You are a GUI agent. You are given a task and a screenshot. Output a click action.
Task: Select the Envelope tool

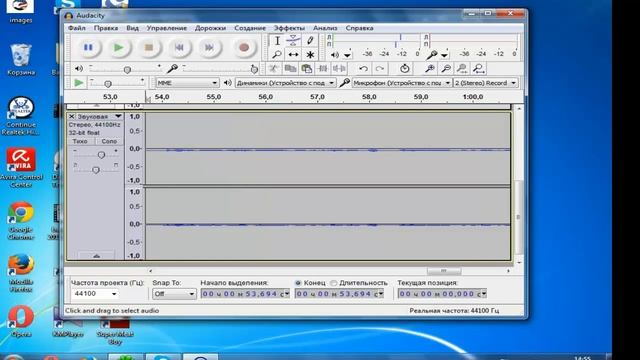(x=293, y=40)
